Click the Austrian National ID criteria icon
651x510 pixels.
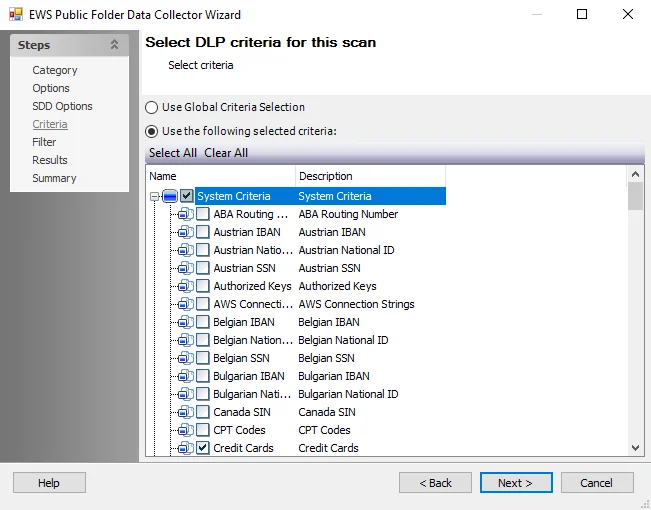pos(186,250)
